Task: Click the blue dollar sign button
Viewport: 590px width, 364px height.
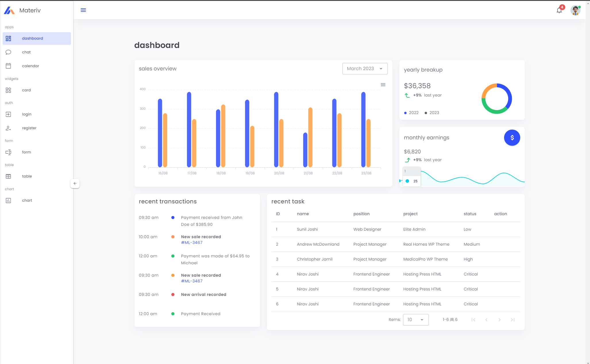Action: coord(512,138)
